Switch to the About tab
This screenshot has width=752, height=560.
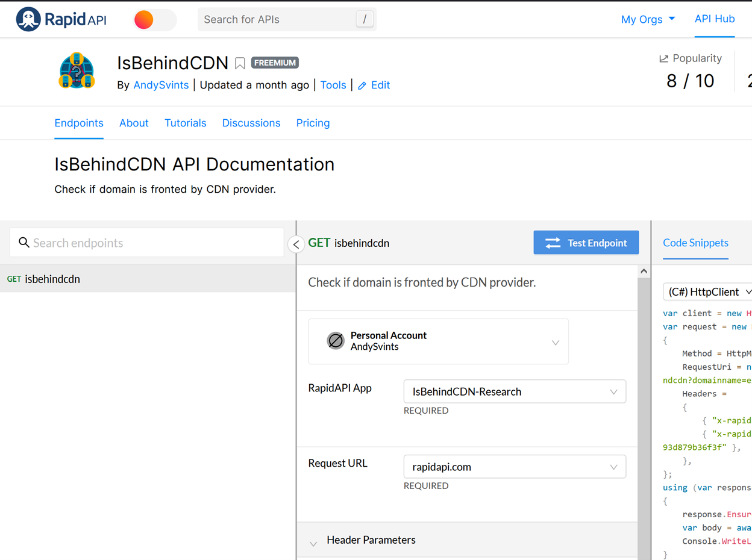pyautogui.click(x=134, y=123)
